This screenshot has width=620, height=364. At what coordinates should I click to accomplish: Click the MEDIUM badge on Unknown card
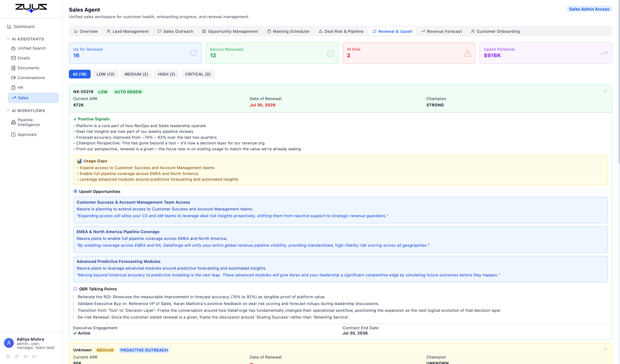[105, 350]
